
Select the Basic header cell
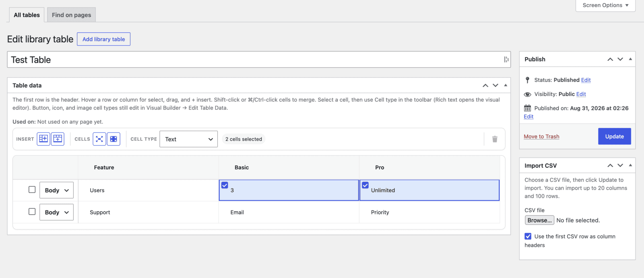pyautogui.click(x=289, y=167)
